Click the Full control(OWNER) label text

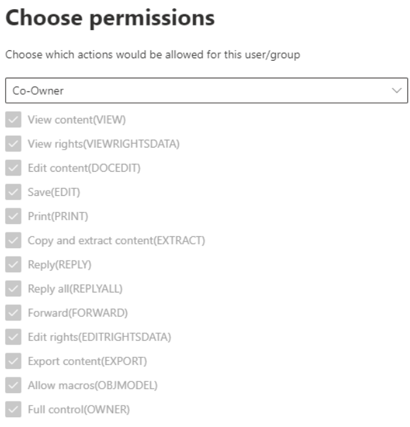pos(79,410)
